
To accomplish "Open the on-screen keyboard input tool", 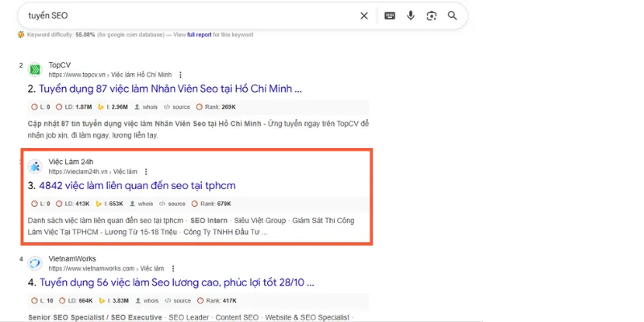I will point(390,15).
